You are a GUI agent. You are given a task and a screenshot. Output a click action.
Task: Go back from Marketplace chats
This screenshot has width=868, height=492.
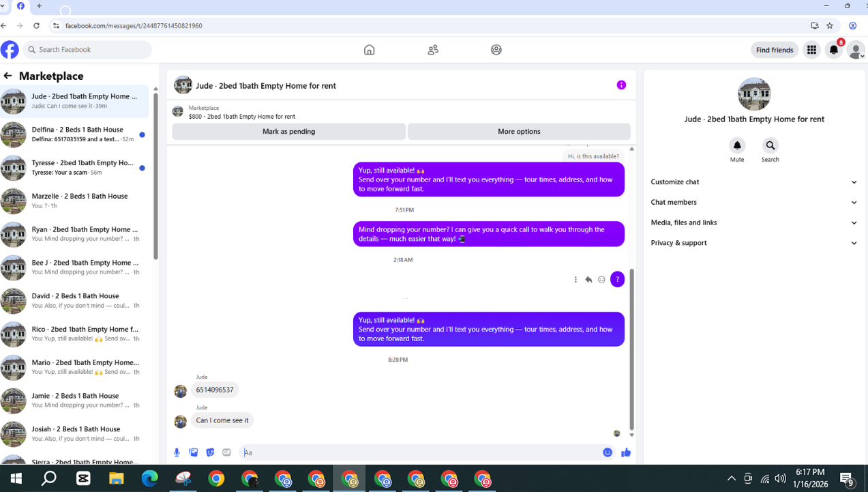click(x=8, y=76)
